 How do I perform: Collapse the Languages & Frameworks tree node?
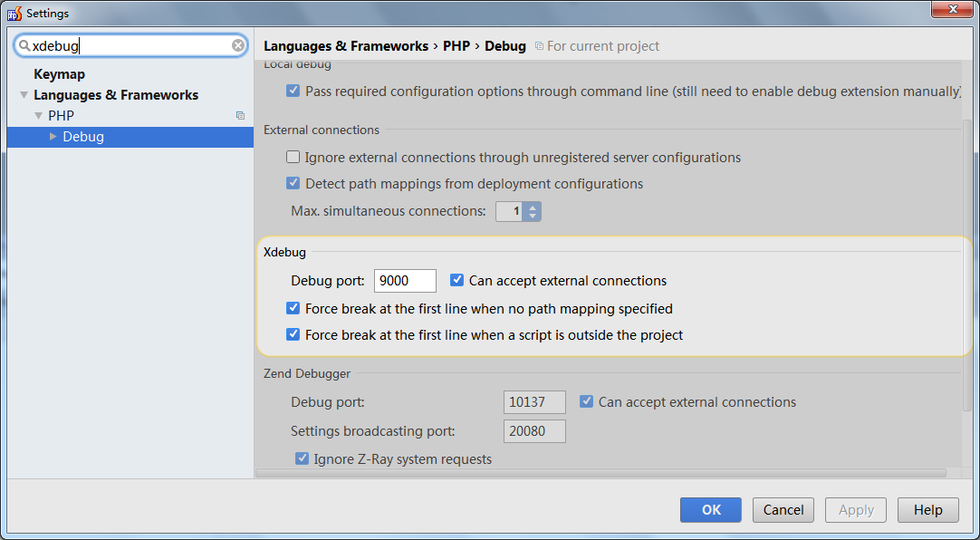pos(24,95)
